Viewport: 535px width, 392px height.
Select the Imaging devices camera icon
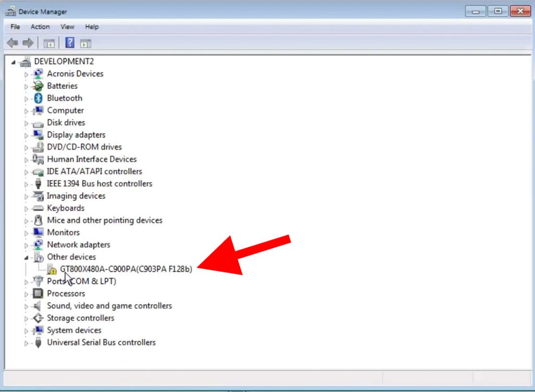pos(38,196)
